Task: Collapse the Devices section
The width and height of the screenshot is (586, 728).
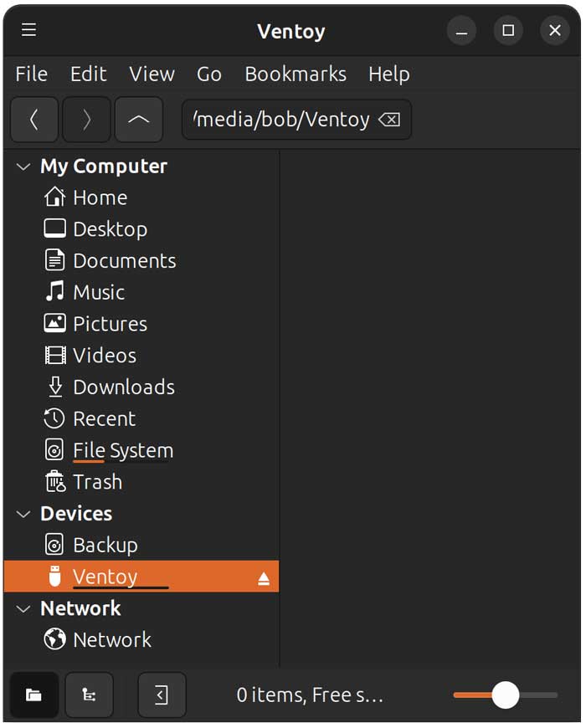Action: click(x=22, y=513)
